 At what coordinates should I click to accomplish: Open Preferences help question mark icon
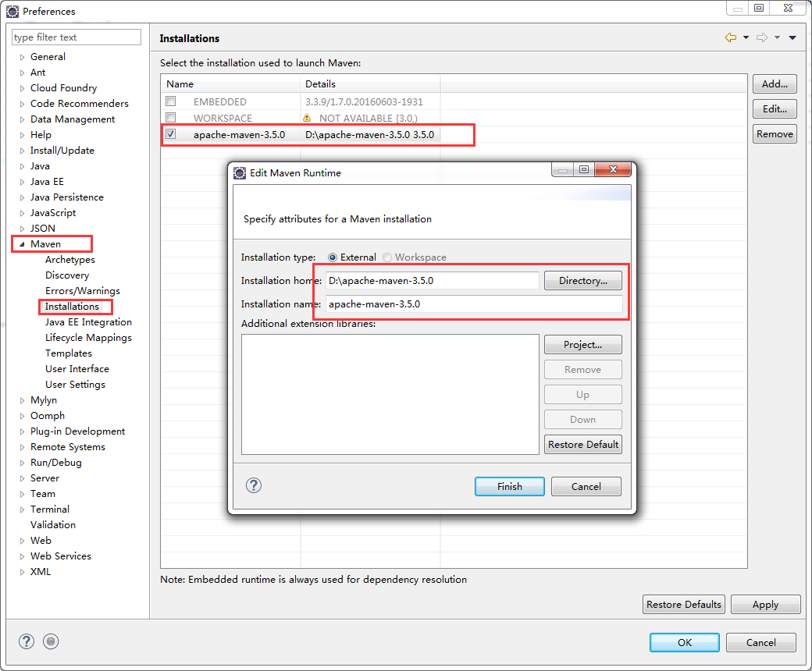coord(27,641)
